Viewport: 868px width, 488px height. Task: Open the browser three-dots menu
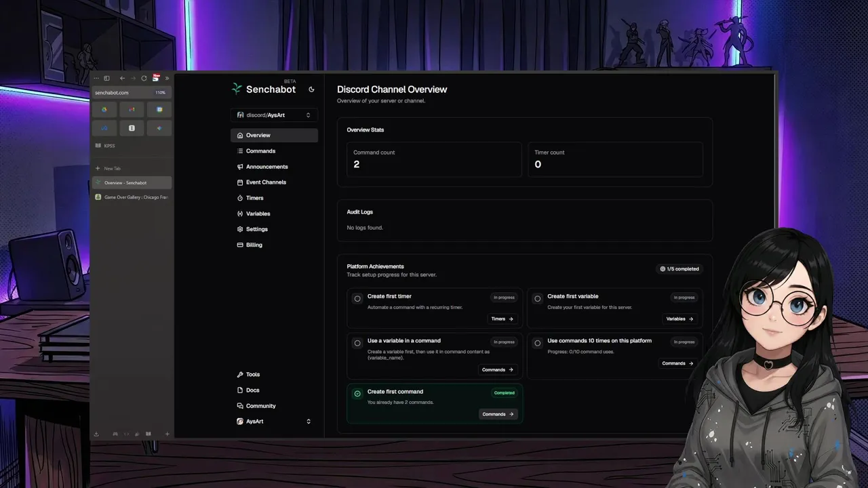[96, 79]
